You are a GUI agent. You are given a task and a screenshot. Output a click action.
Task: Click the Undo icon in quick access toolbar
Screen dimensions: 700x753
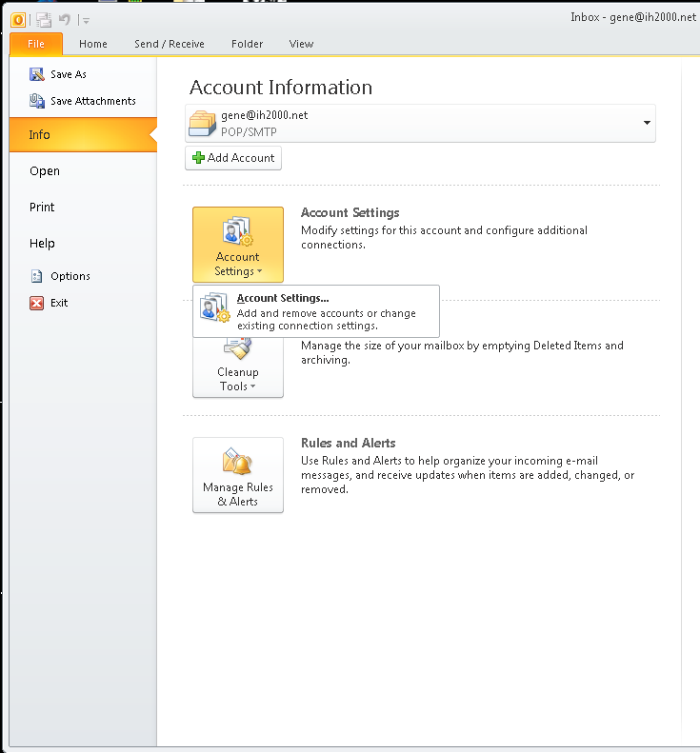pyautogui.click(x=64, y=20)
